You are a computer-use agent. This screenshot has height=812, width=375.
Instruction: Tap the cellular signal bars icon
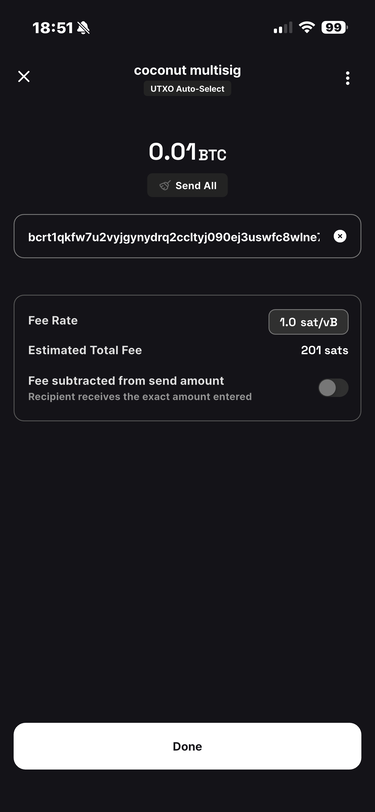pyautogui.click(x=283, y=28)
